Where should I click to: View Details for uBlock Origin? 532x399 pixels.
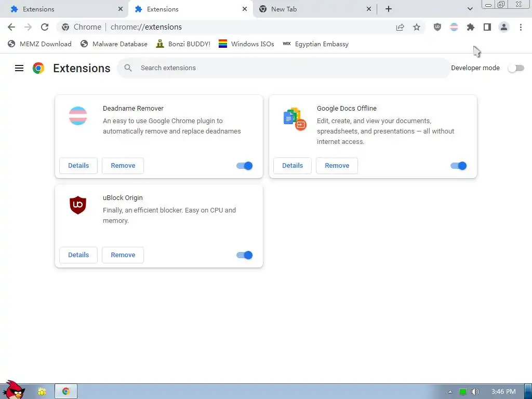[78, 255]
